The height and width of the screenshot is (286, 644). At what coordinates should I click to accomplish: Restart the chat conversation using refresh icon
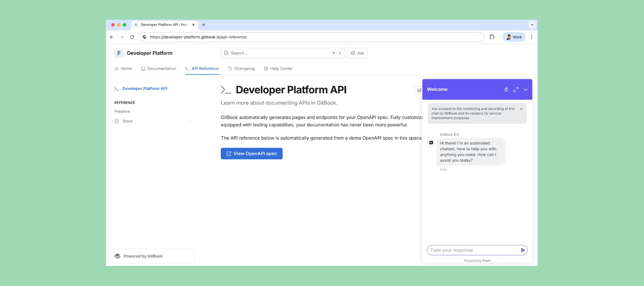[506, 89]
